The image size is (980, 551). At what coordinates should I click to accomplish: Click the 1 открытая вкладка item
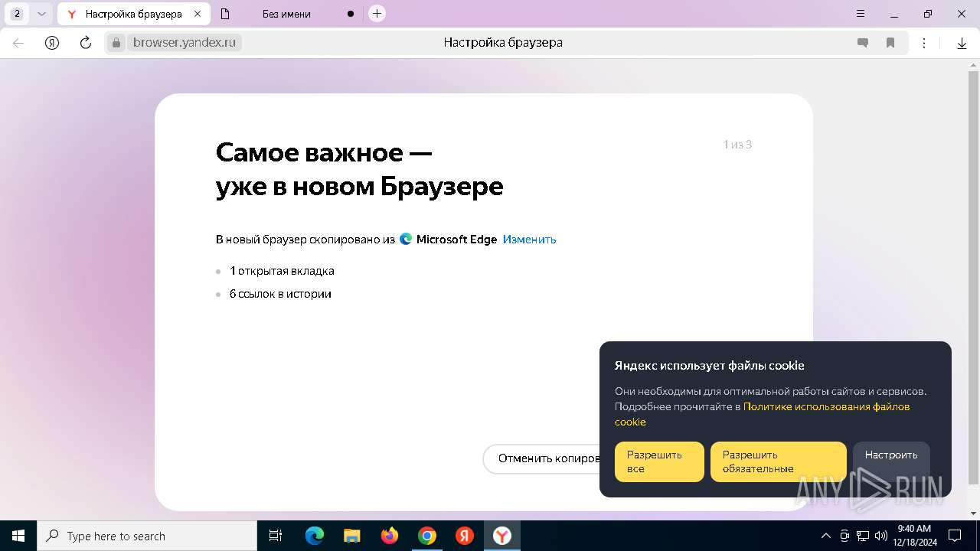(282, 271)
